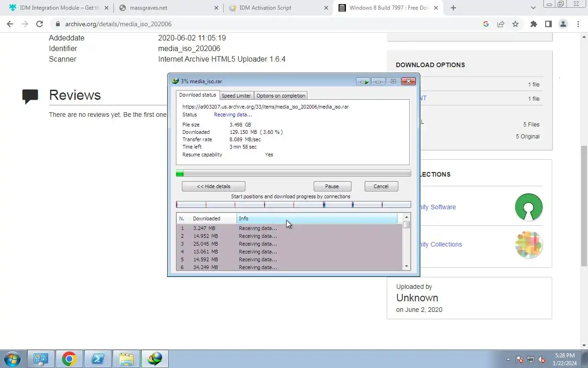
Task: Open the Chrome extensions puzzle icon
Action: coord(533,24)
